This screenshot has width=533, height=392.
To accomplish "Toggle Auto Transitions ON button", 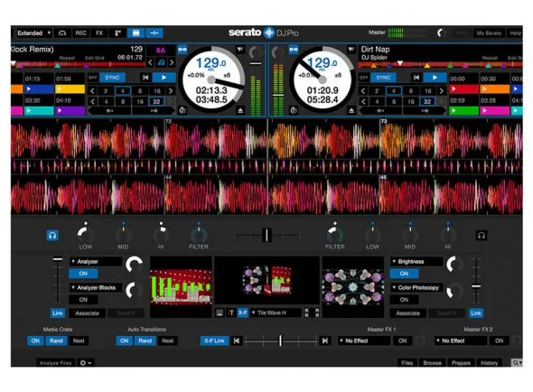I will (x=124, y=341).
